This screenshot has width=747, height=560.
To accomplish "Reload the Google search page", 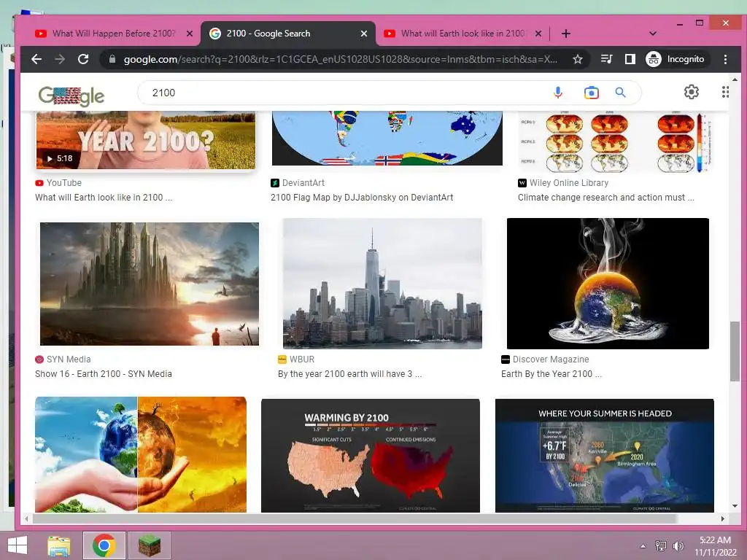I will tap(83, 59).
